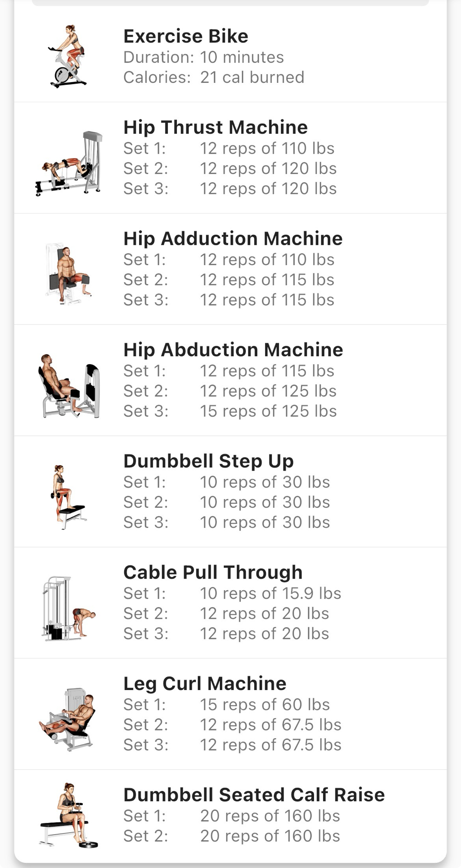Viewport: 461px width, 868px height.
Task: Tap the Dumbbell Step Up illustration
Action: coord(68,496)
